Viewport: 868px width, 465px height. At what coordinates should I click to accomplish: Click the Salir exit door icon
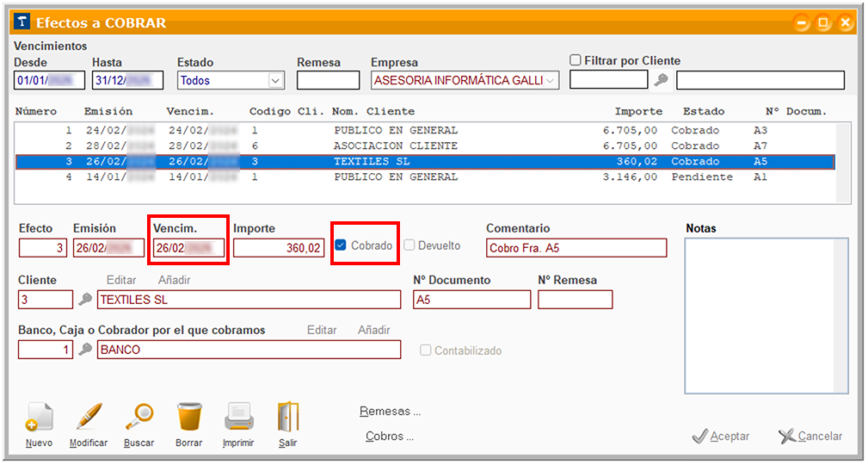[x=287, y=418]
